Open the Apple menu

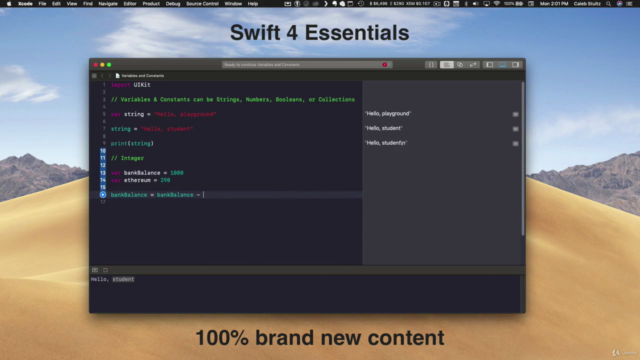pos(9,4)
